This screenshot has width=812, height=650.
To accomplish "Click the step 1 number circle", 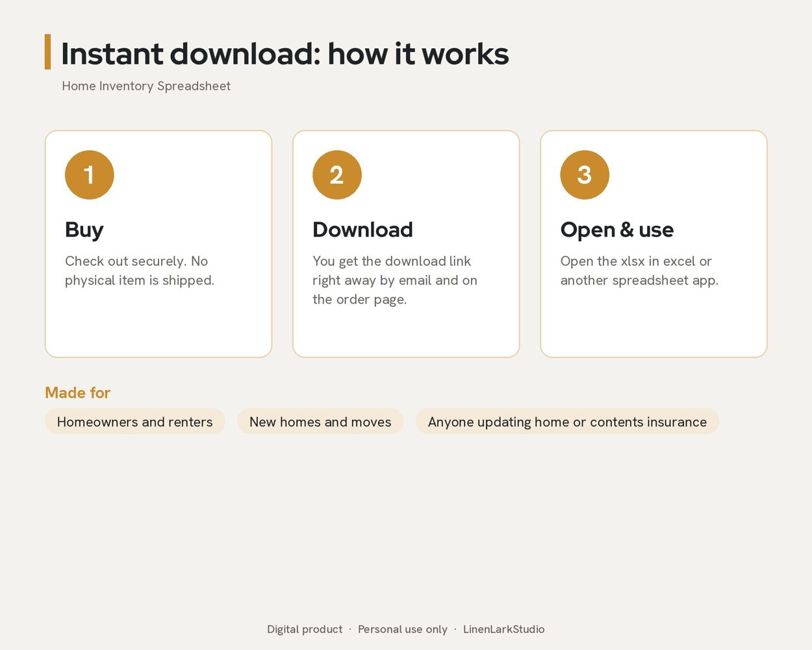I will 90,175.
